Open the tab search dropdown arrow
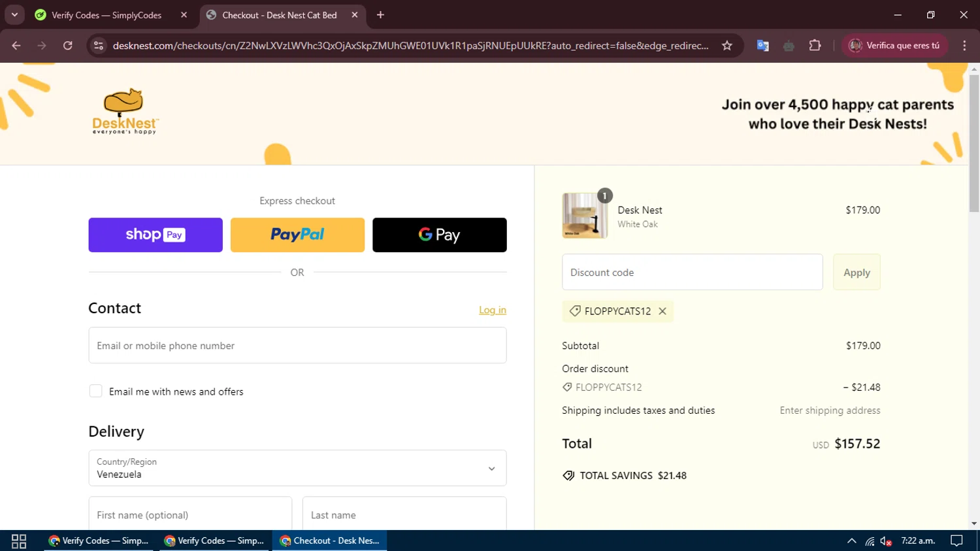The image size is (980, 551). pos(14,14)
